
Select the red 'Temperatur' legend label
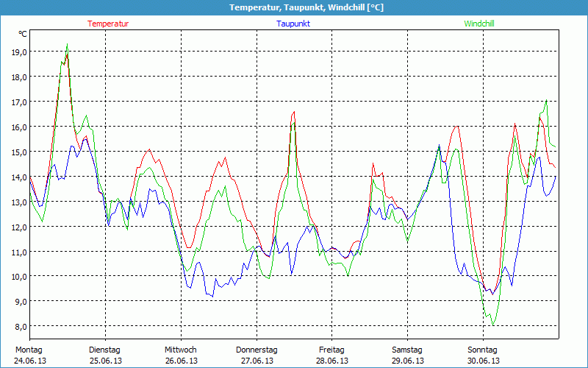(x=108, y=24)
